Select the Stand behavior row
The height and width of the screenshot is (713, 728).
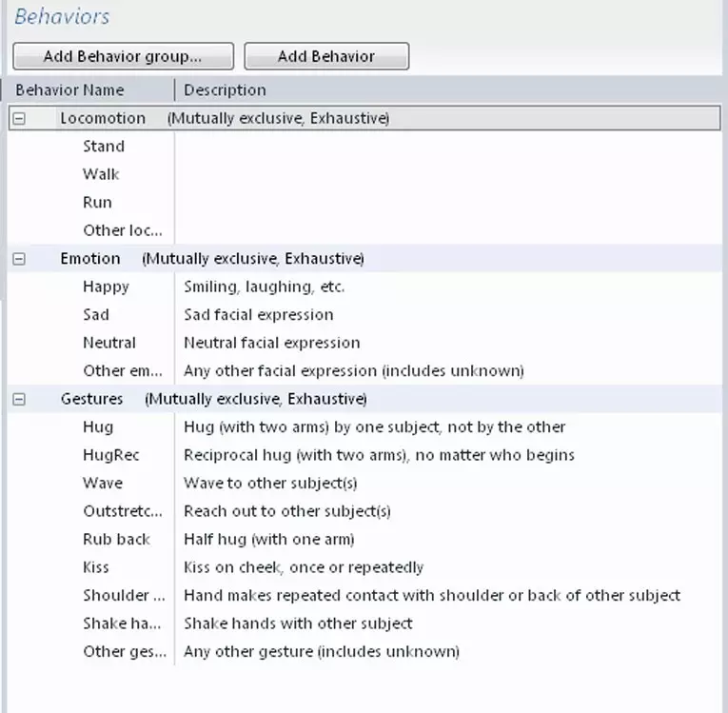click(x=364, y=147)
